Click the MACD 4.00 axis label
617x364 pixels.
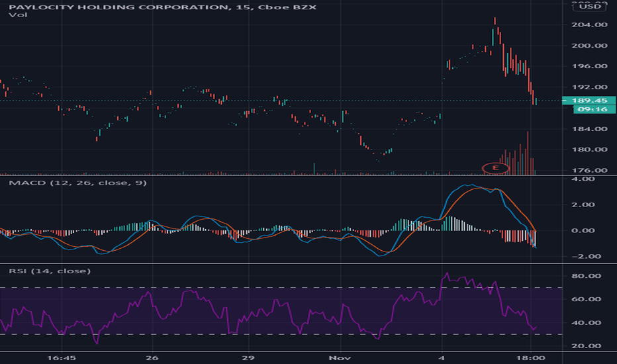pyautogui.click(x=583, y=179)
